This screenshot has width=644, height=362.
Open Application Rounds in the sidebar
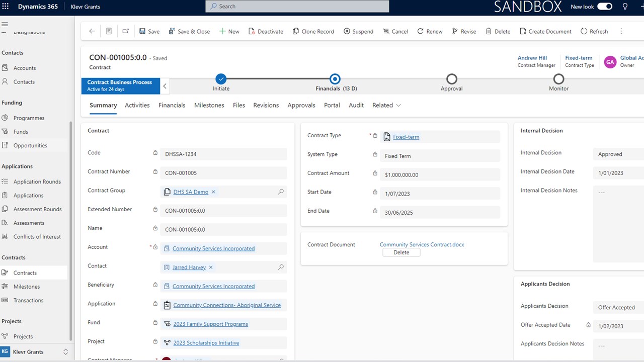pyautogui.click(x=37, y=182)
